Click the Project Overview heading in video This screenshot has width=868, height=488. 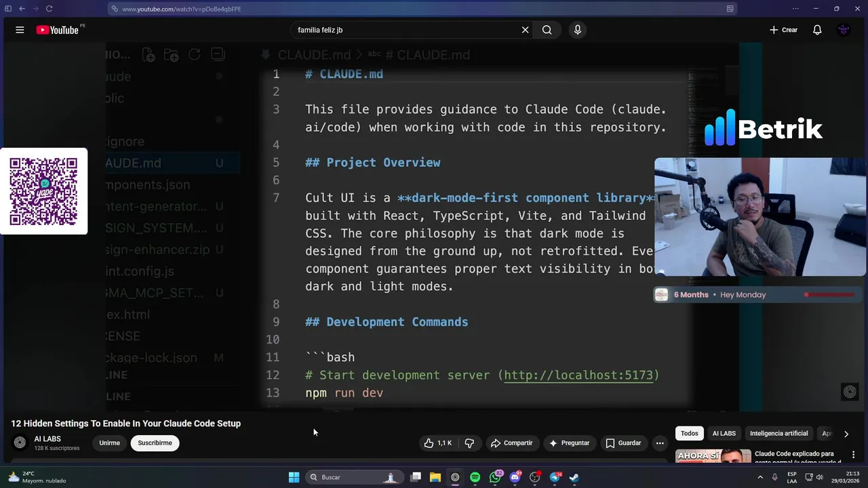pos(372,162)
